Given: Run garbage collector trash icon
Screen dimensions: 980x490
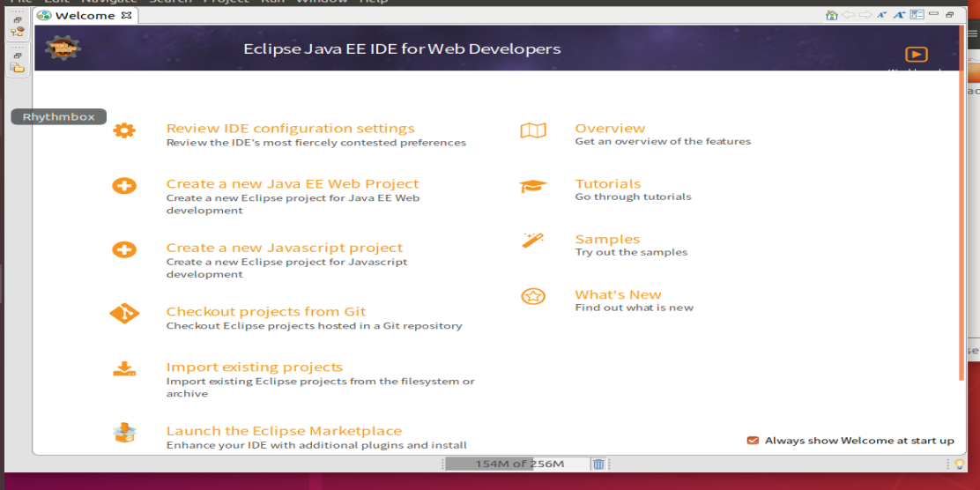Looking at the screenshot, I should [598, 464].
